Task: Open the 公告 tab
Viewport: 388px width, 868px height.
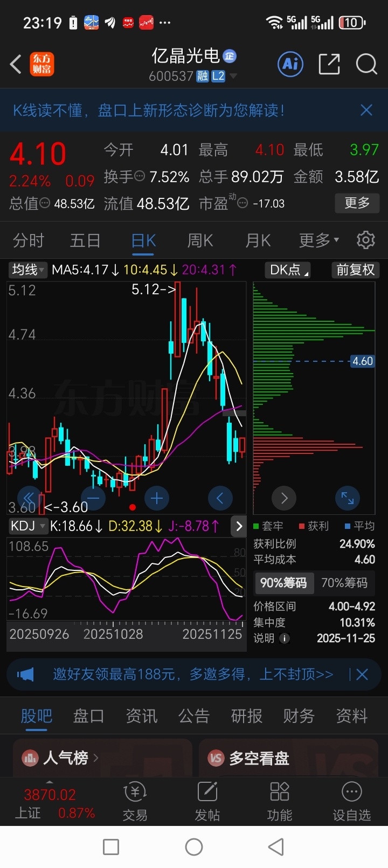Action: click(x=194, y=716)
